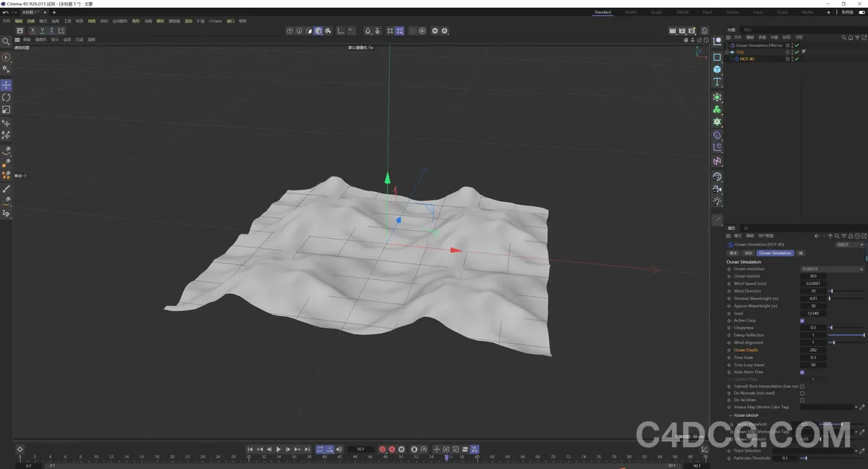Viewport: 868px width, 469px height.
Task: Open the 文件 menu in the Object manager
Action: [736, 38]
